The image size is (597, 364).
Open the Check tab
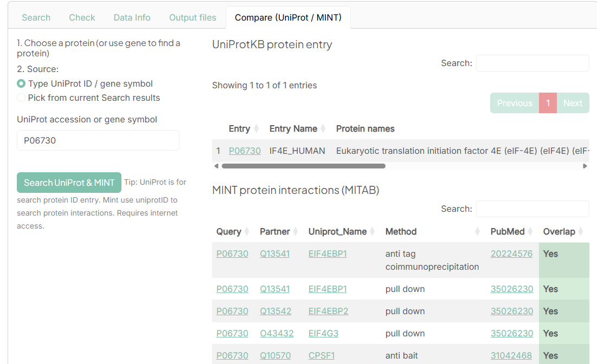click(x=82, y=17)
